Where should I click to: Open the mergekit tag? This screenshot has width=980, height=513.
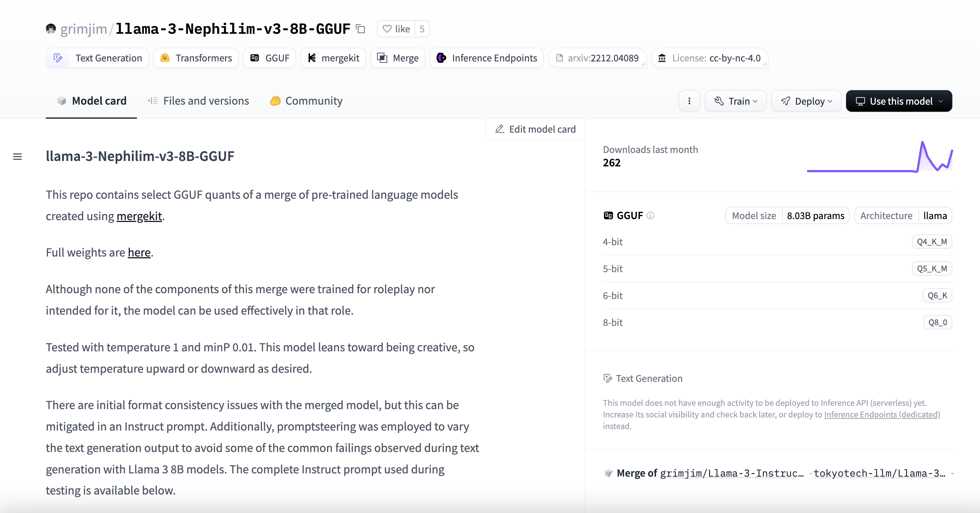point(333,58)
